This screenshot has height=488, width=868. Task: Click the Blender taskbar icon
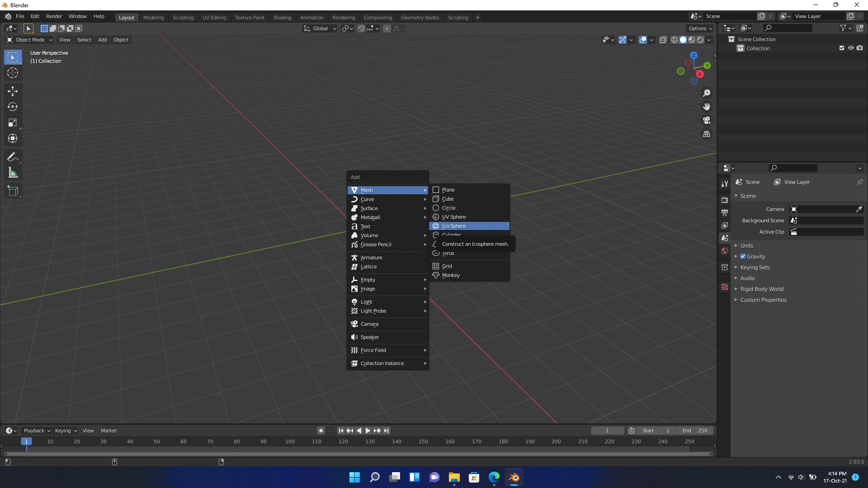(514, 477)
